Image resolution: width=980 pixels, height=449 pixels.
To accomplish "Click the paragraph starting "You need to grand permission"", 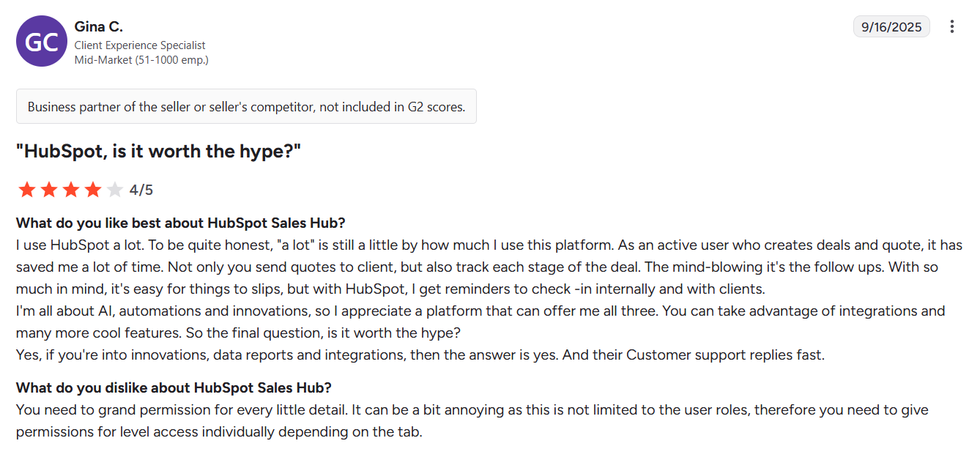I will (472, 420).
